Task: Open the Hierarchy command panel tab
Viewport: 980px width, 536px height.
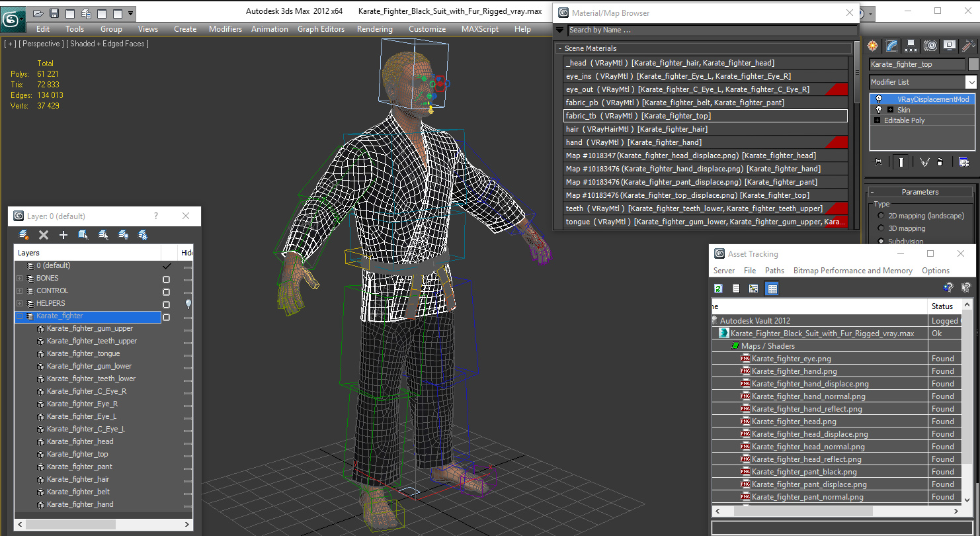Action: 911,46
